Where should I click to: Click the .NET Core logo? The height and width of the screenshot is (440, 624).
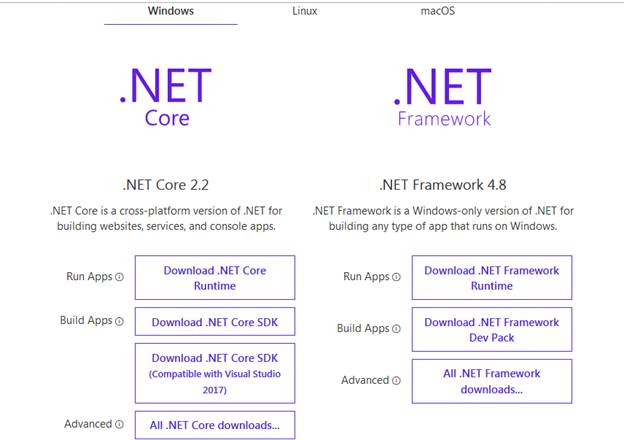tap(166, 97)
